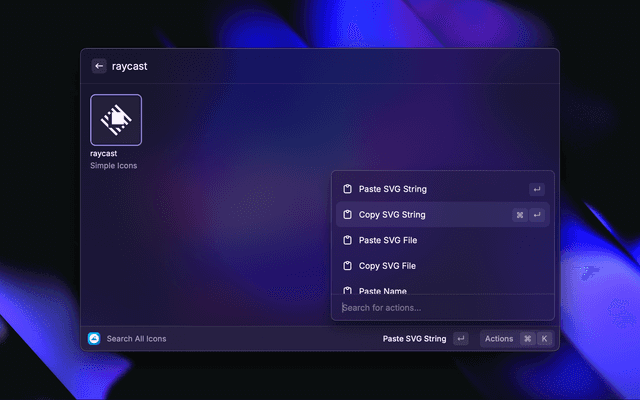Choose the Paste SVG File action
Image resolution: width=640 pixels, height=400 pixels.
coord(386,241)
